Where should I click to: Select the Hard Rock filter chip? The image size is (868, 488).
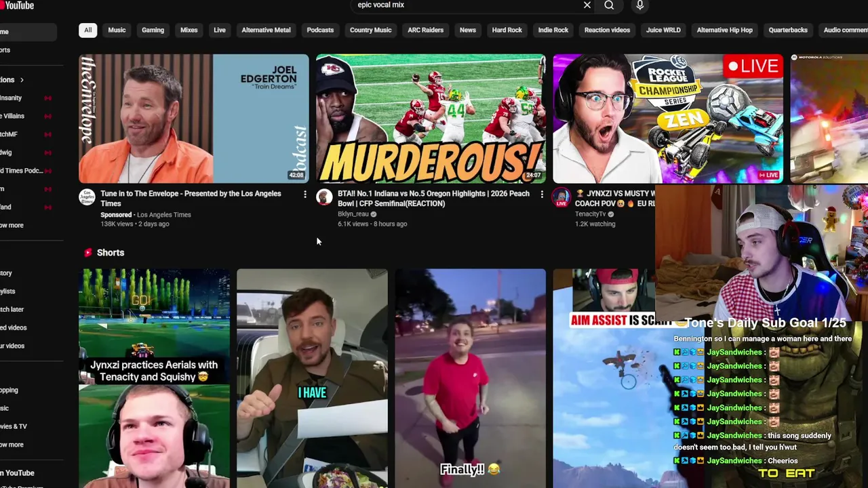click(507, 30)
